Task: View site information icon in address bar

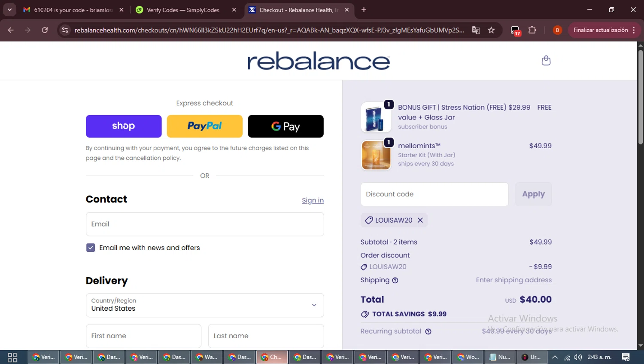Action: 65,30
